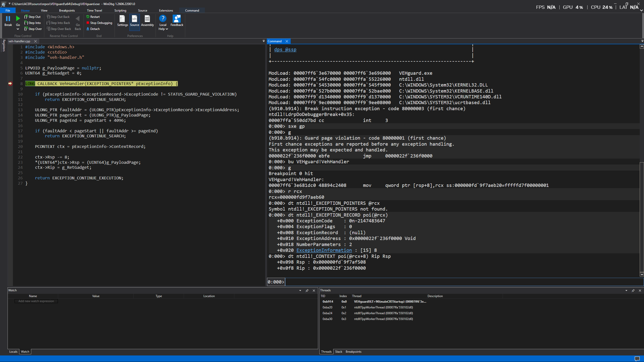Click Step Over Back
Image resolution: width=644 pixels, height=362 pixels.
[59, 29]
